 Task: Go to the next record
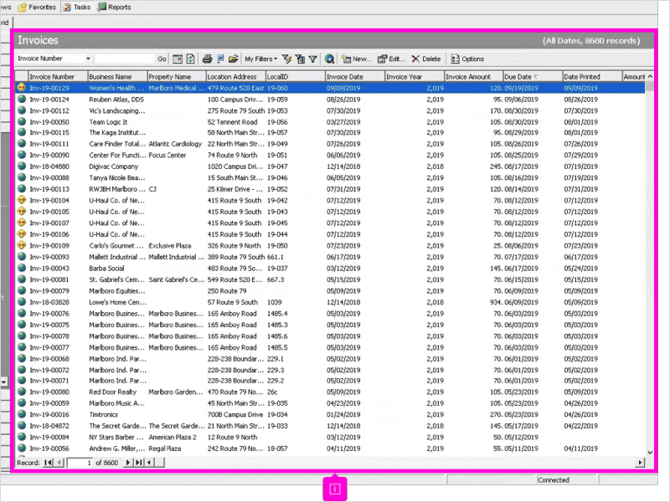click(127, 462)
